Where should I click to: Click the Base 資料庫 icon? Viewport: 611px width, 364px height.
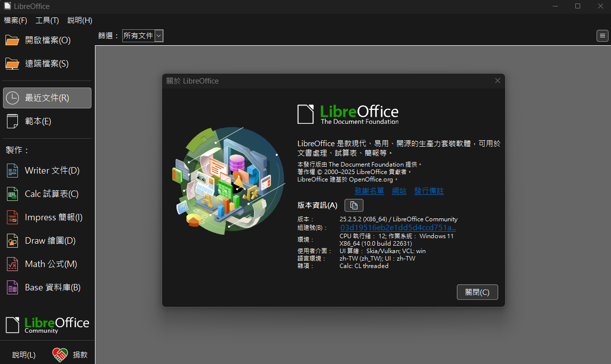[x=12, y=287]
